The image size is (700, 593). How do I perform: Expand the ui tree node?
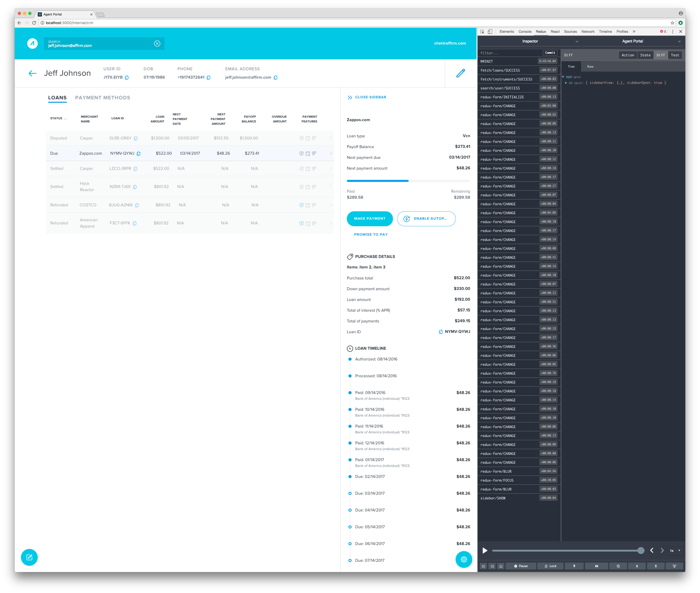(x=566, y=83)
